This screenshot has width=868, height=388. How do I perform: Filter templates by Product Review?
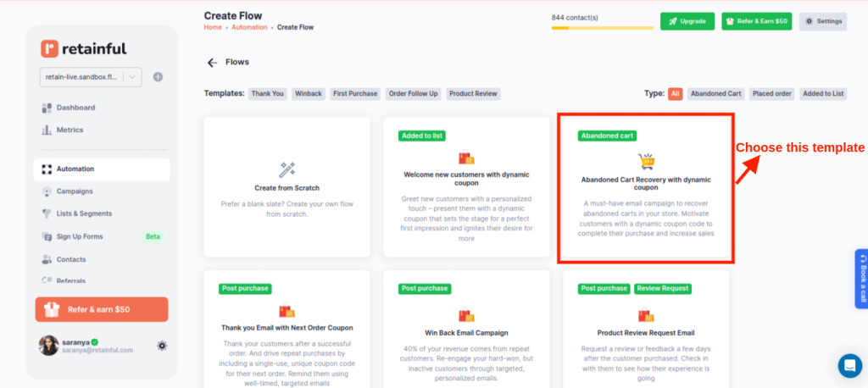tap(473, 94)
